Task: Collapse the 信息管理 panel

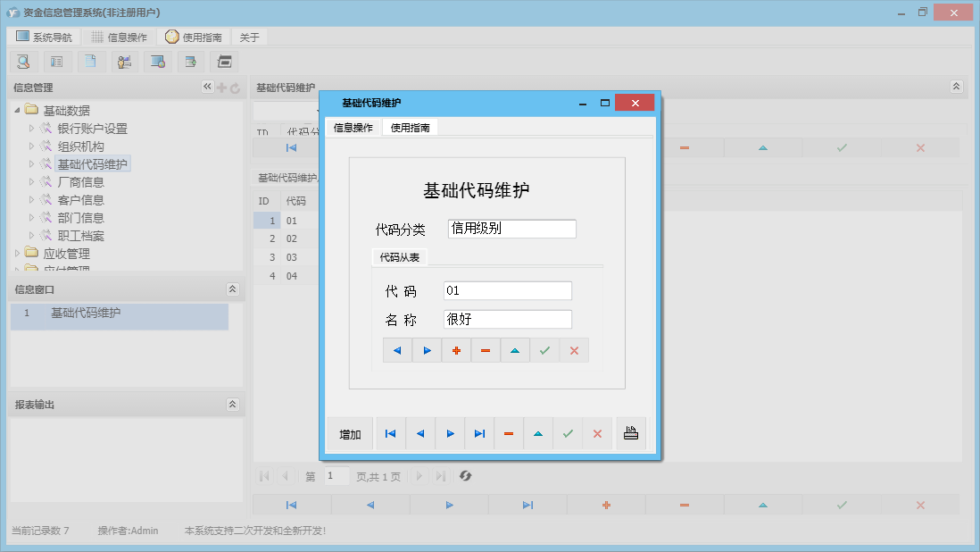Action: click(207, 88)
